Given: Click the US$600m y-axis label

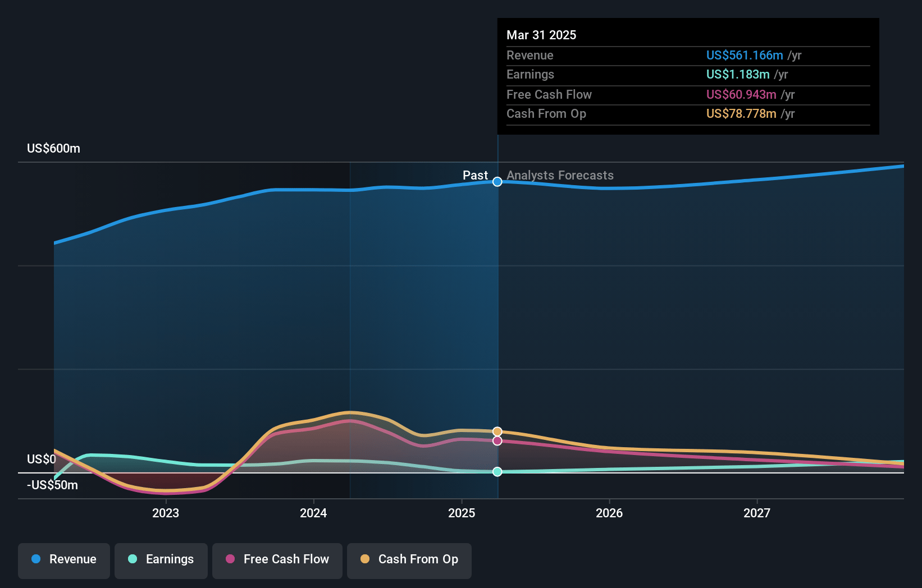Looking at the screenshot, I should tap(54, 149).
